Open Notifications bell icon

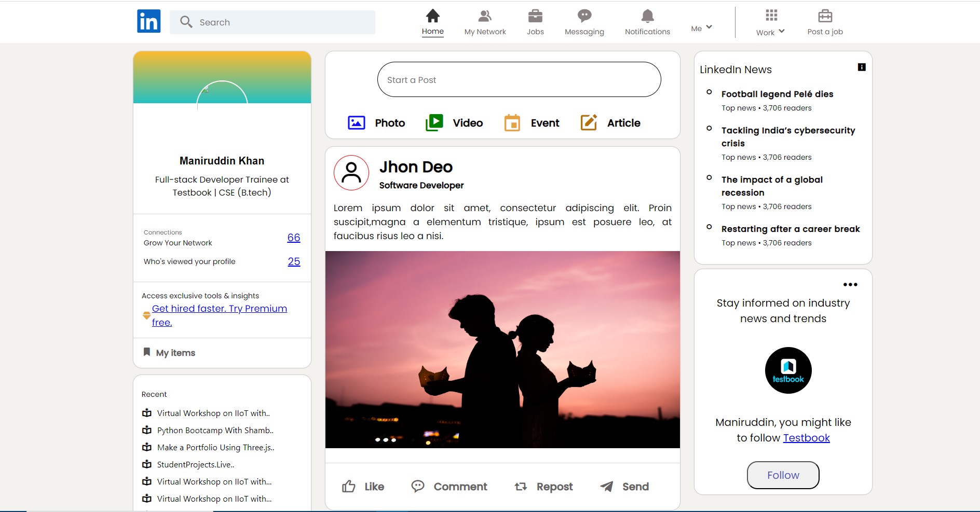pos(647,16)
